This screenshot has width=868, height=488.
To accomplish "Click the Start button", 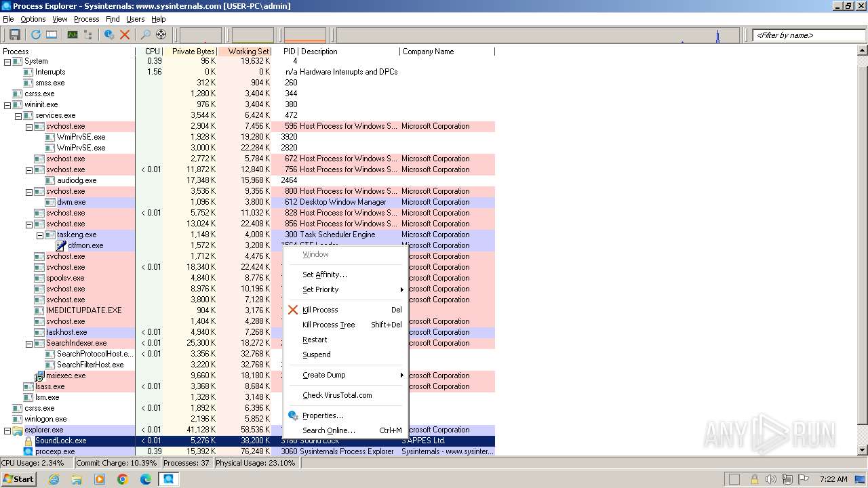I will click(18, 479).
